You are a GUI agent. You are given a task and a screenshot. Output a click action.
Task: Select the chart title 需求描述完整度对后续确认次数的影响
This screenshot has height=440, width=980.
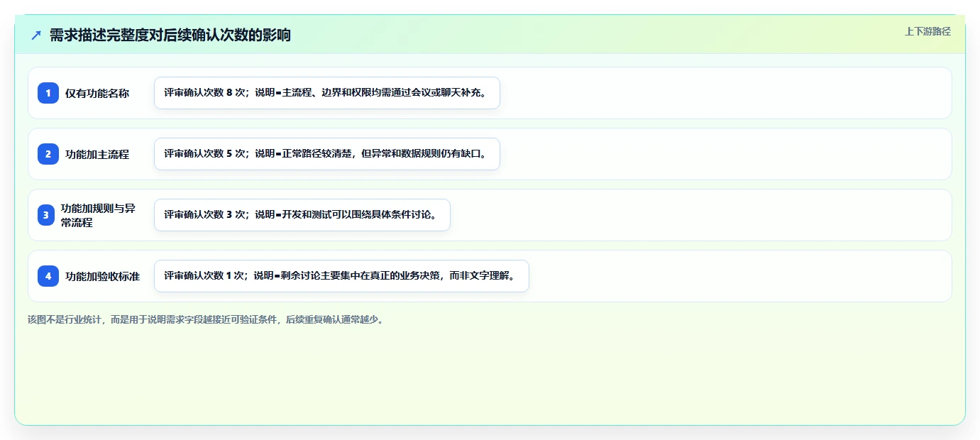click(x=170, y=35)
